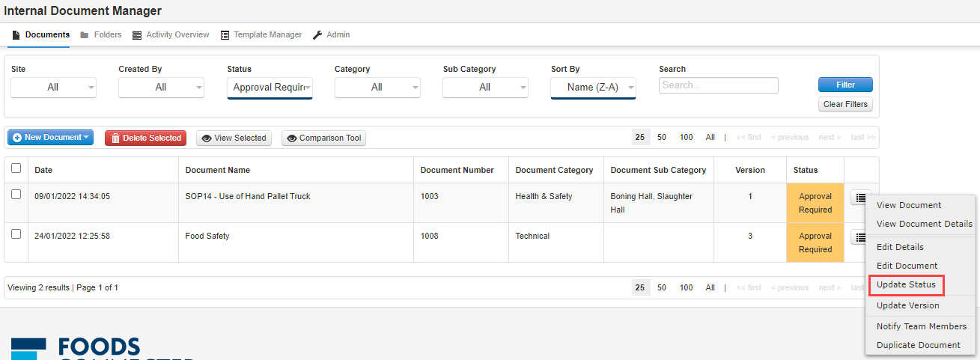Image resolution: width=980 pixels, height=360 pixels.
Task: Open the Sort By dropdown
Action: click(594, 88)
